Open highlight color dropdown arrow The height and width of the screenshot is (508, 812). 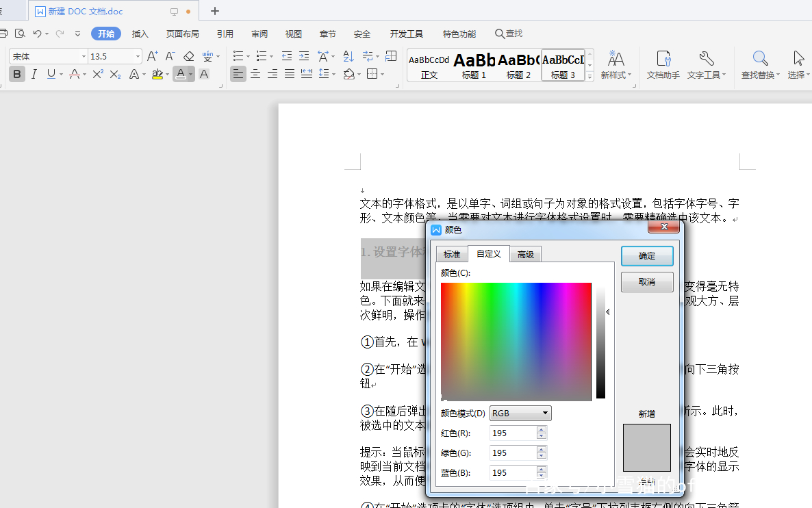click(x=167, y=75)
